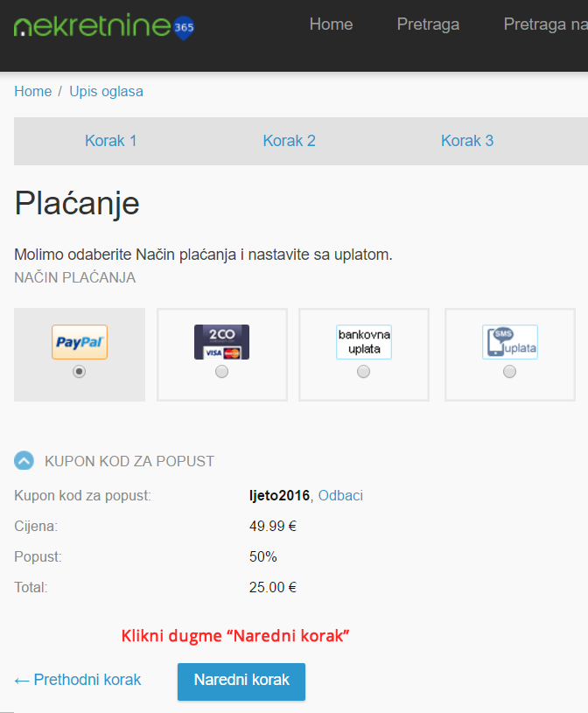Open the Pretraga menu item
This screenshot has height=713, width=588.
[428, 24]
